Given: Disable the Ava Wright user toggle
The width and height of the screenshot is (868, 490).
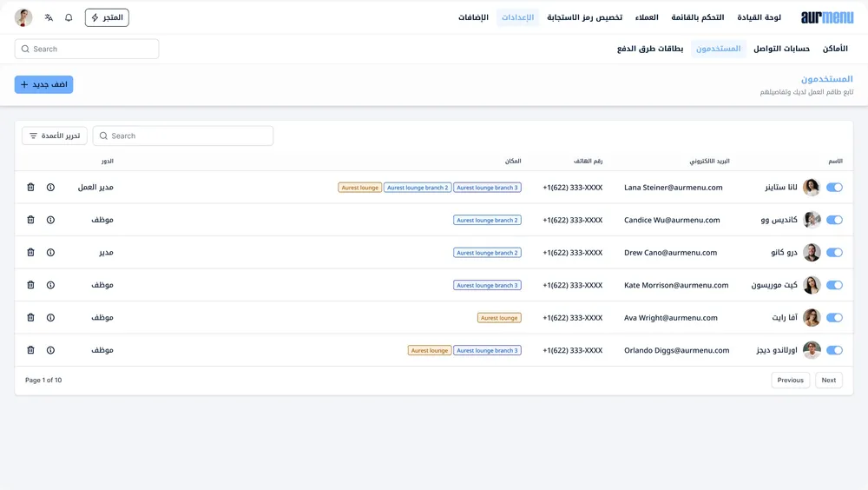Looking at the screenshot, I should (834, 318).
